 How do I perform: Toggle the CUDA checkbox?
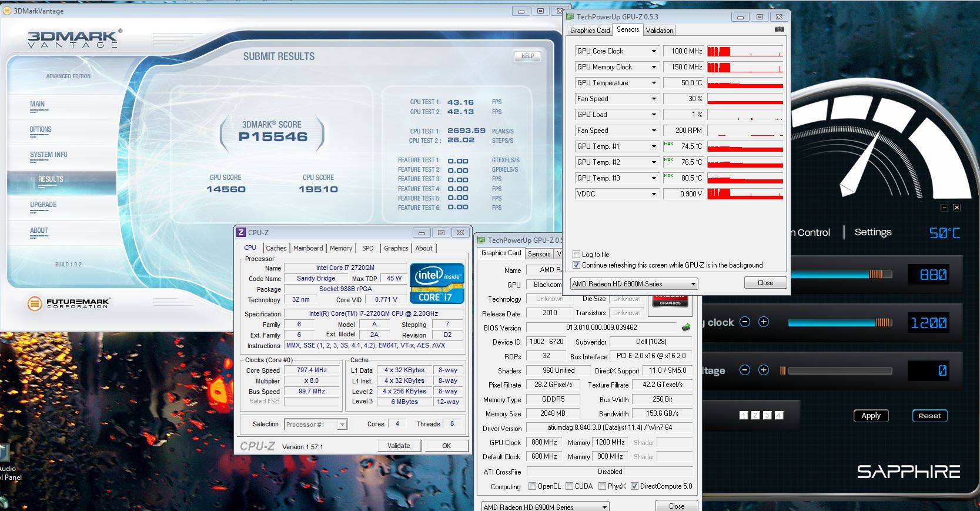[569, 486]
